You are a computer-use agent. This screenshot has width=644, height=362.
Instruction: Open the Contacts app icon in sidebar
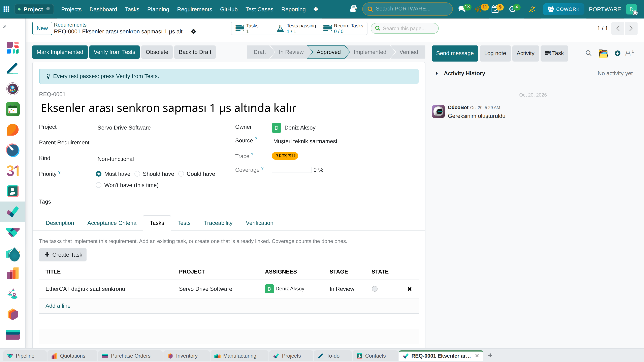click(12, 191)
